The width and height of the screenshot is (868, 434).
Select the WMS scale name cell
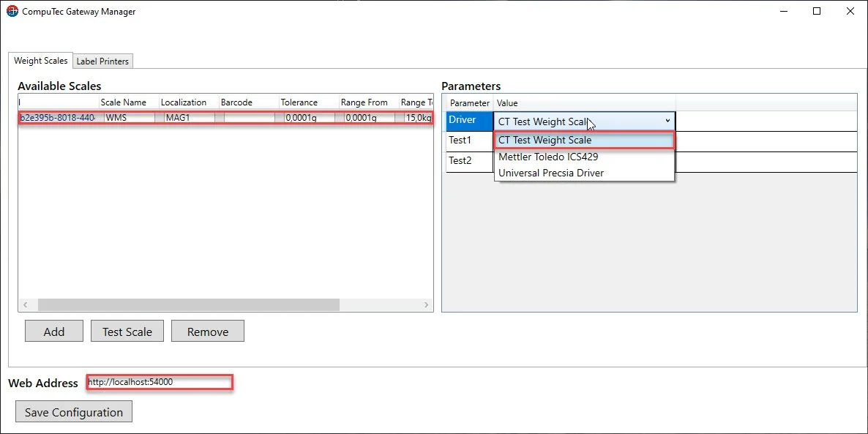coord(129,118)
